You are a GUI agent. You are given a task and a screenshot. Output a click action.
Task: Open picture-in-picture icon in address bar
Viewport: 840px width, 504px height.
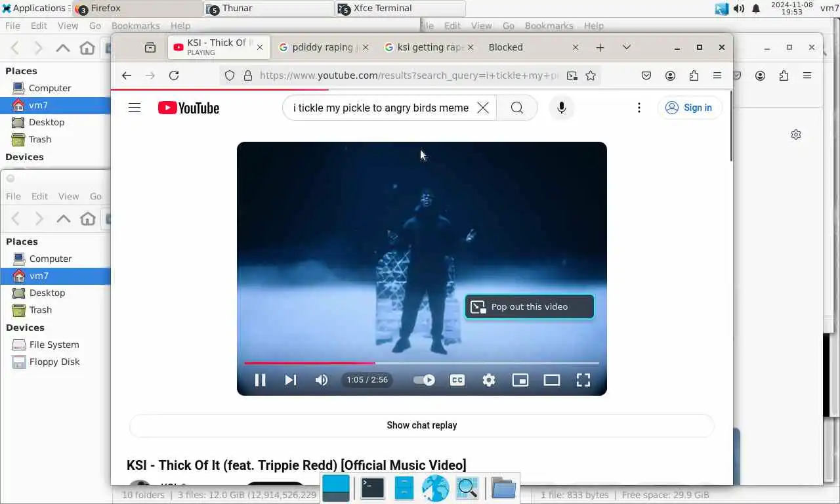(572, 75)
